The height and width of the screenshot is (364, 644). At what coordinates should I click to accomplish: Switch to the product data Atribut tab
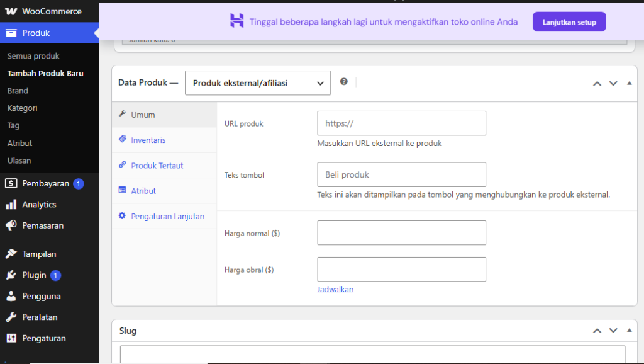164,191
